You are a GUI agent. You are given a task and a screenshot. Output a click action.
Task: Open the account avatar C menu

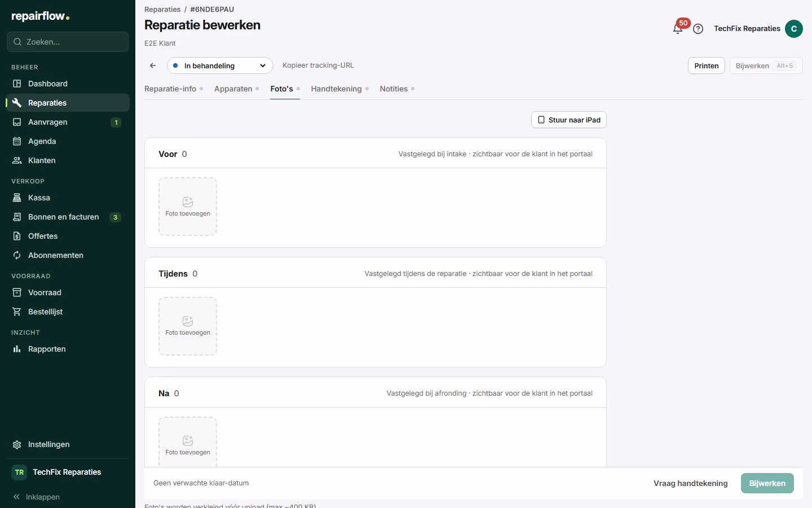(794, 29)
